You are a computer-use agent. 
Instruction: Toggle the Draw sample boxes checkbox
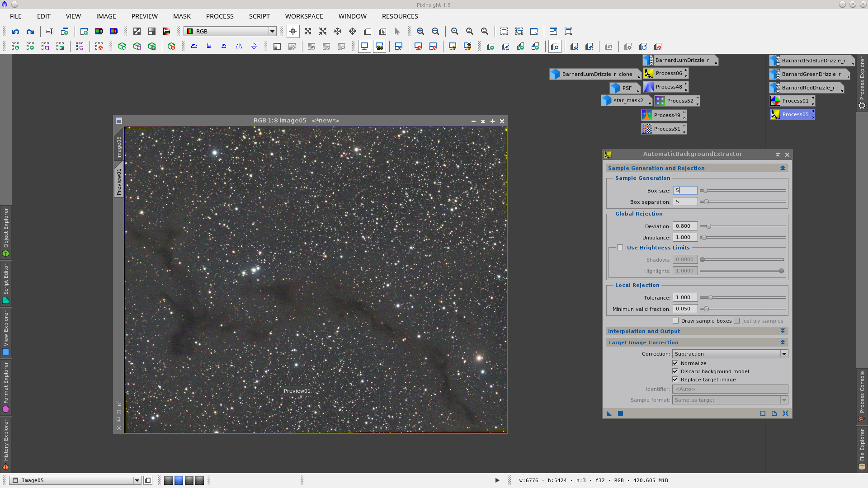(x=676, y=321)
